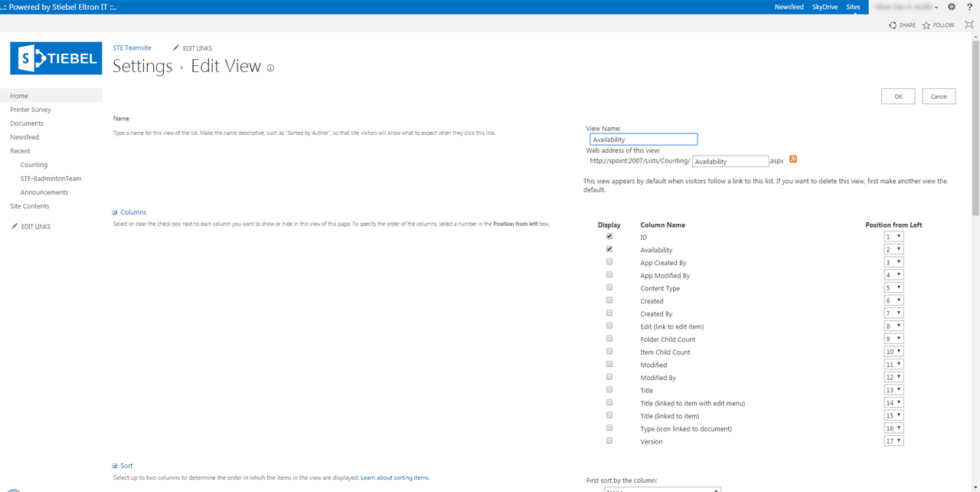Open the SharePoint settings gear menu
Viewport: 980px width, 492px height.
tap(951, 7)
